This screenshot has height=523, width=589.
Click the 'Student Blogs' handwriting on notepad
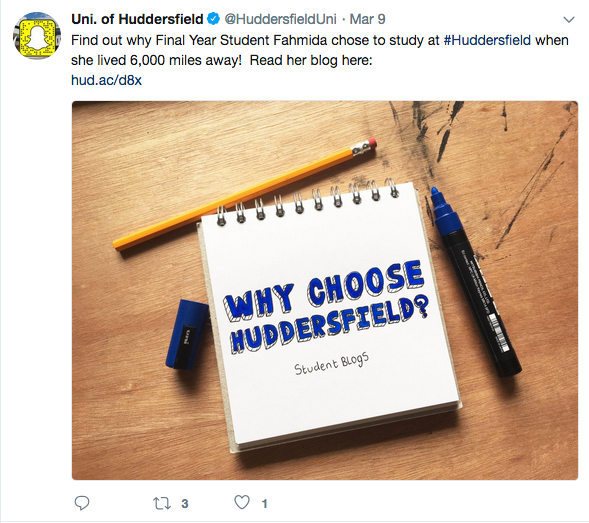tap(332, 364)
